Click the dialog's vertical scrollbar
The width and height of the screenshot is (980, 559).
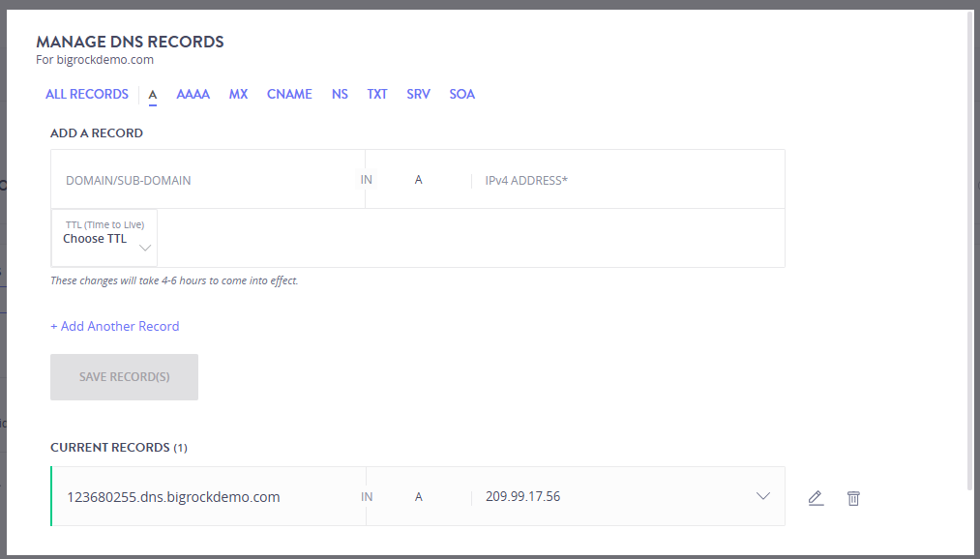(970, 250)
